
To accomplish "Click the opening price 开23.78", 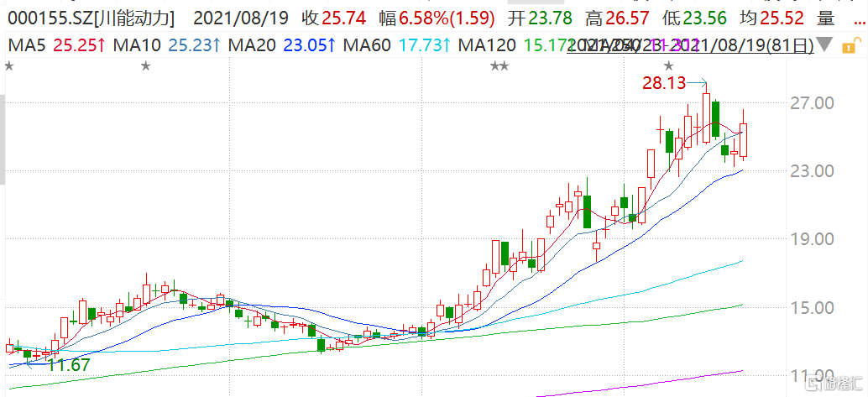I will click(x=541, y=18).
